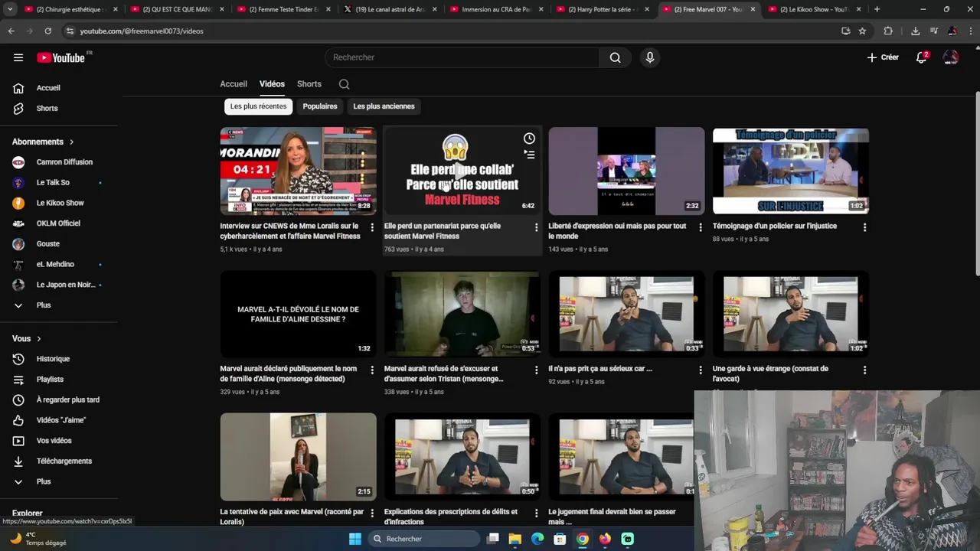The width and height of the screenshot is (980, 551).
Task: Switch to the Le Kikoo Show browser tab
Action: click(813, 9)
